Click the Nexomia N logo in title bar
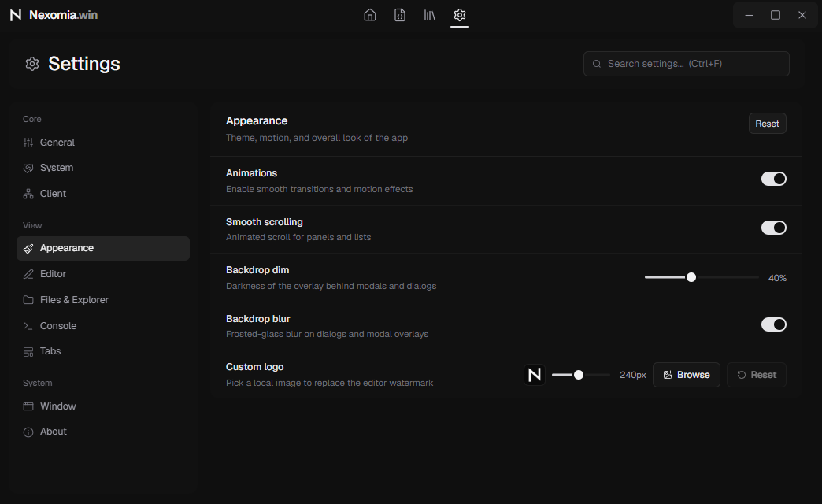This screenshot has height=504, width=822. (16, 15)
